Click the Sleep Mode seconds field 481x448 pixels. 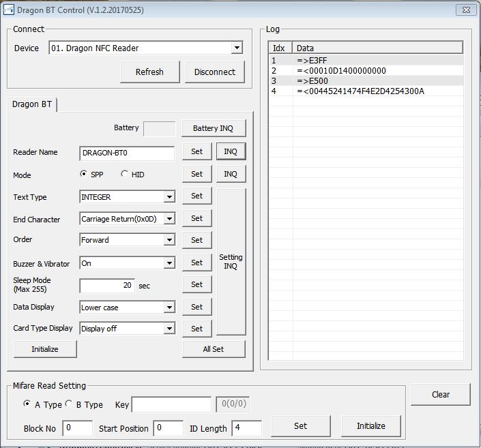tap(107, 286)
